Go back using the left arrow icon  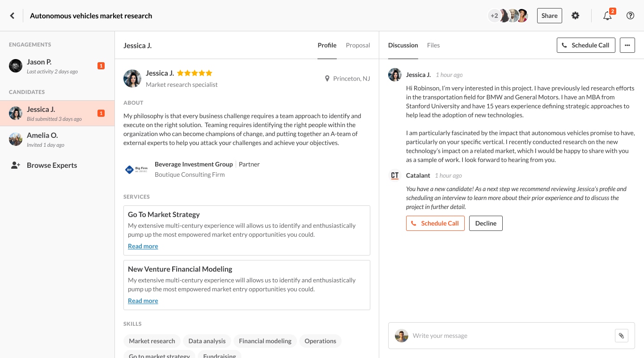click(12, 15)
